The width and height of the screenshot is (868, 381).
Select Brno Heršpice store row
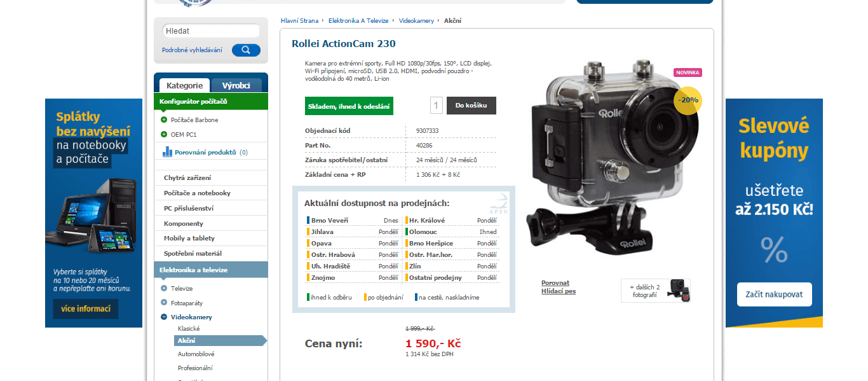[452, 244]
